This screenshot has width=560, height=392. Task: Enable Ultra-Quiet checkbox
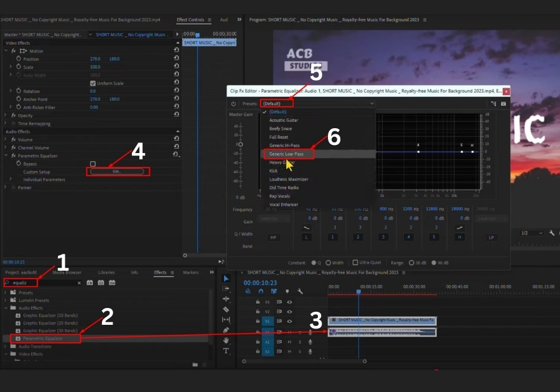click(355, 263)
